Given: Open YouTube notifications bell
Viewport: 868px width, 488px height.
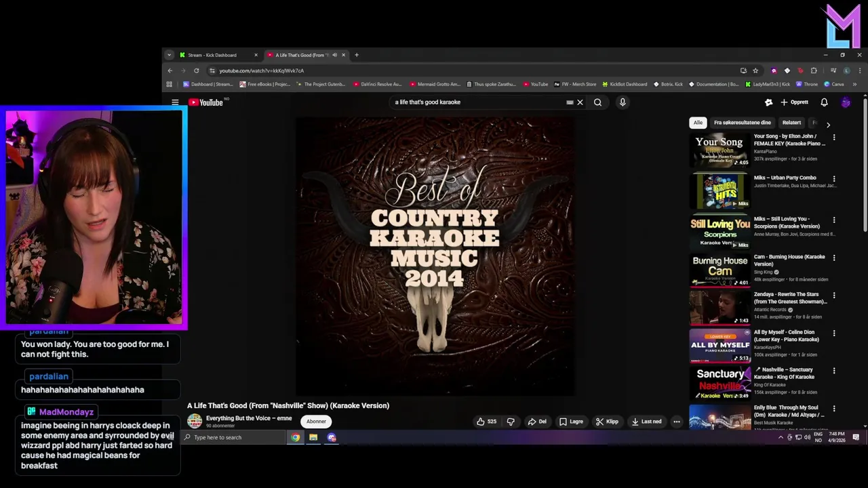Looking at the screenshot, I should pyautogui.click(x=824, y=102).
